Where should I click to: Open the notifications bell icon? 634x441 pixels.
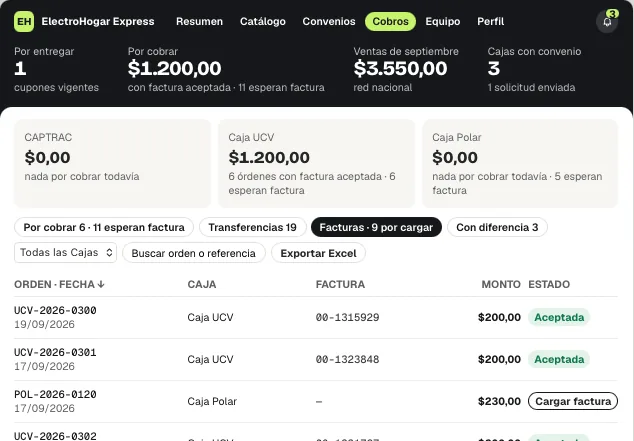607,22
